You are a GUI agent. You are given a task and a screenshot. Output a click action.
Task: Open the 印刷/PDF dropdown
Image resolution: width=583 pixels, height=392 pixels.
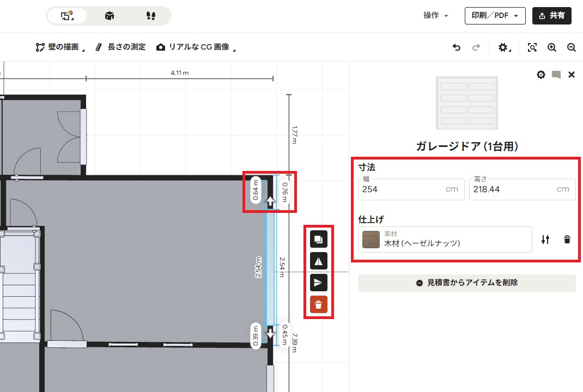tap(495, 16)
